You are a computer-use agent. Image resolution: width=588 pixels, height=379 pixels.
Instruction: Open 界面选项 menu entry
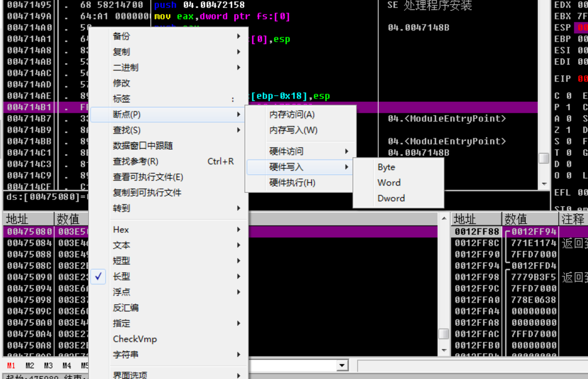(x=169, y=375)
